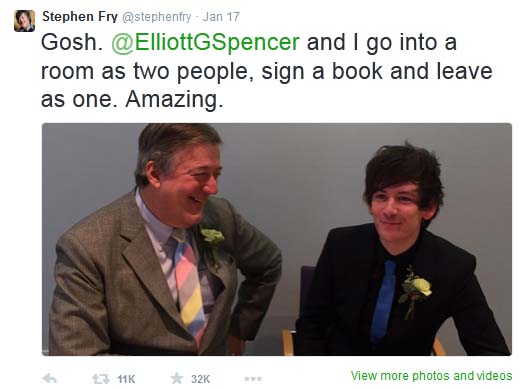The image size is (523, 389).
Task: Click Stephen Fry's profile avatar
Action: [24, 21]
